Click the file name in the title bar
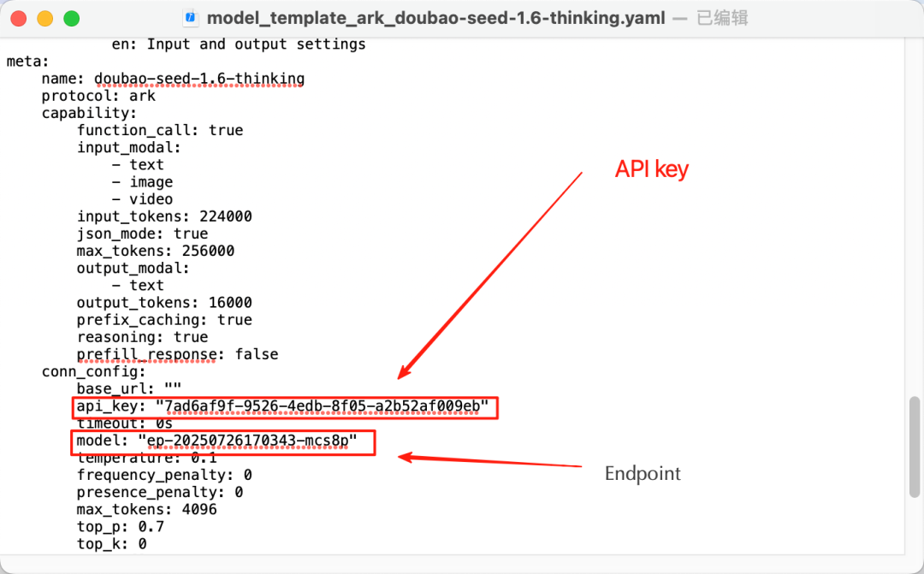This screenshot has width=924, height=574. [436, 18]
